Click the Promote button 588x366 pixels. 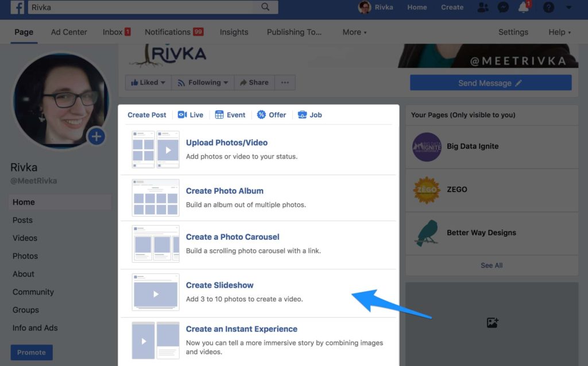pyautogui.click(x=32, y=352)
